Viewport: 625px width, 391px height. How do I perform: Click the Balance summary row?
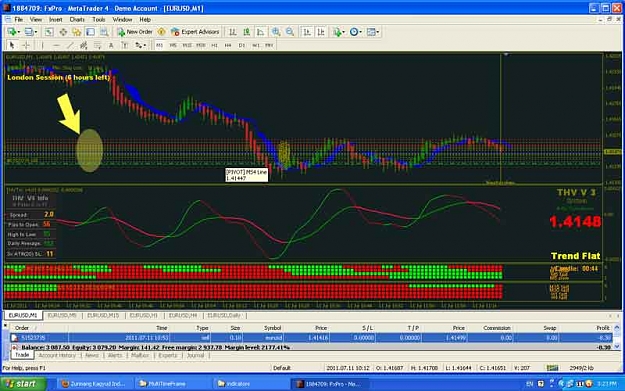tap(311, 348)
